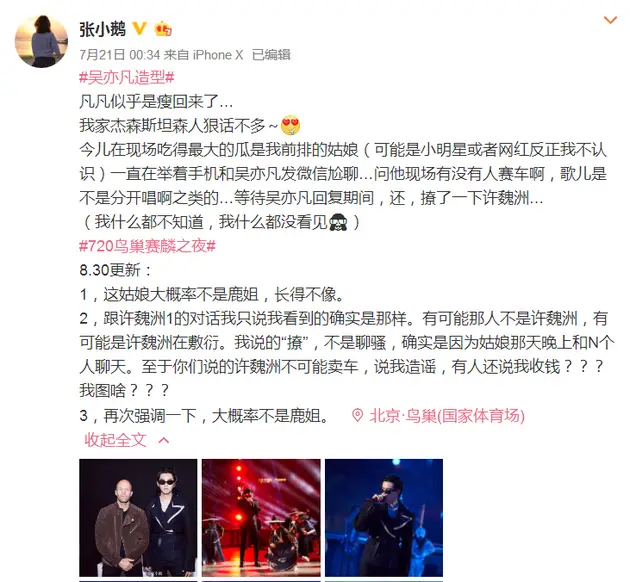Click the post timestamp 7月21日 00:34
The height and width of the screenshot is (582, 630).
(120, 55)
